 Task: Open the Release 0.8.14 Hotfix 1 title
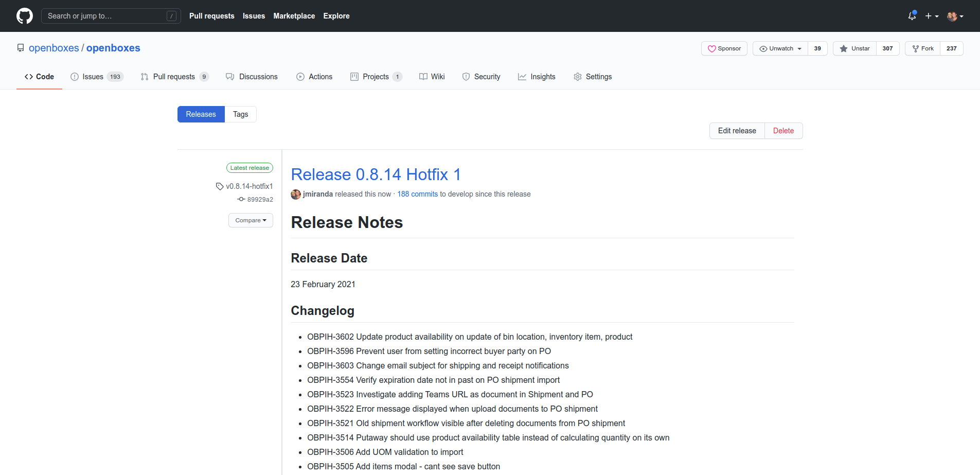pyautogui.click(x=376, y=174)
